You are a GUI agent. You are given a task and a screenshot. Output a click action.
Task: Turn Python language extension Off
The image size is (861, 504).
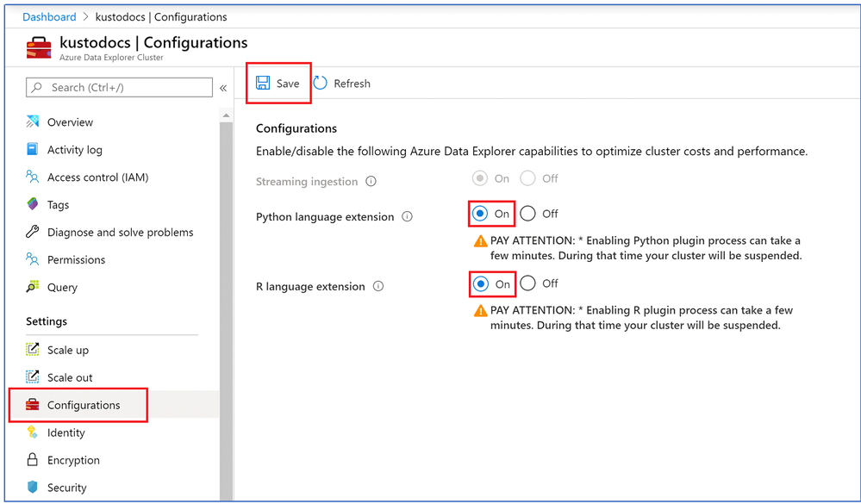pyautogui.click(x=528, y=214)
